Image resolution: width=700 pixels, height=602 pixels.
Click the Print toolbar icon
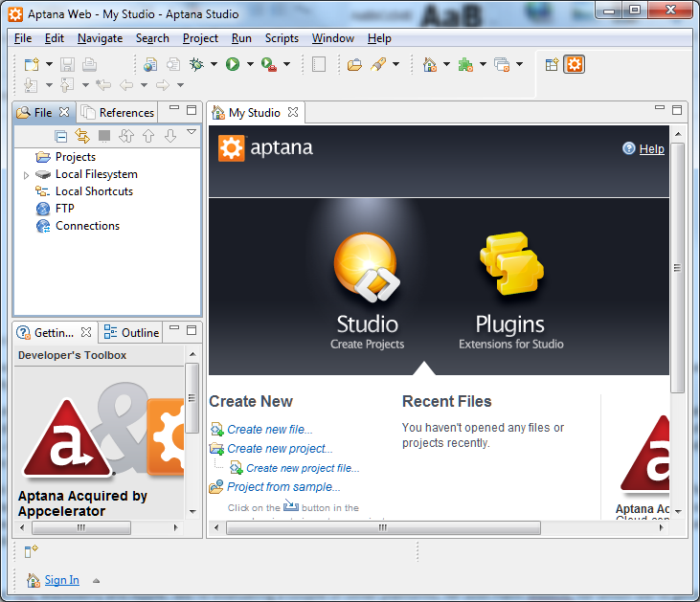click(x=89, y=65)
